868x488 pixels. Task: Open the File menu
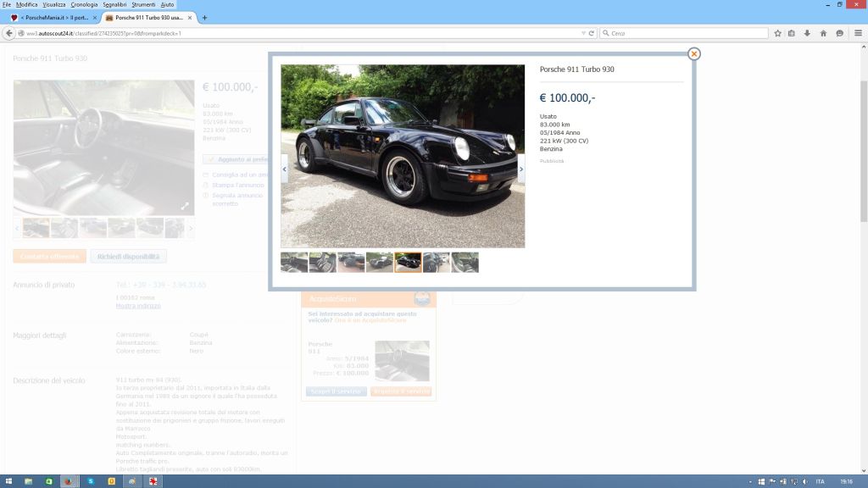pos(7,4)
